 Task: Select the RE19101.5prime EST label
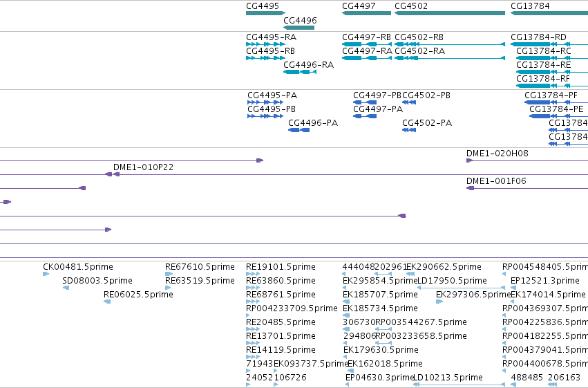pyautogui.click(x=281, y=267)
